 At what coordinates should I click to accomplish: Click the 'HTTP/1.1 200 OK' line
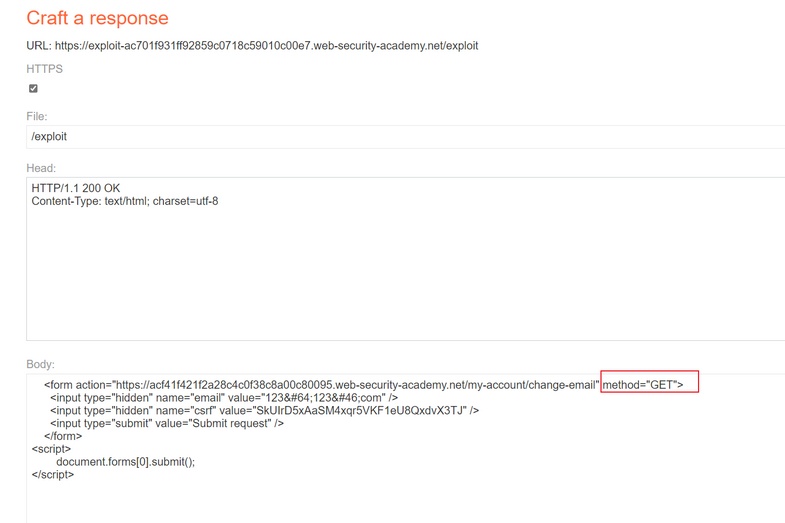[x=76, y=188]
